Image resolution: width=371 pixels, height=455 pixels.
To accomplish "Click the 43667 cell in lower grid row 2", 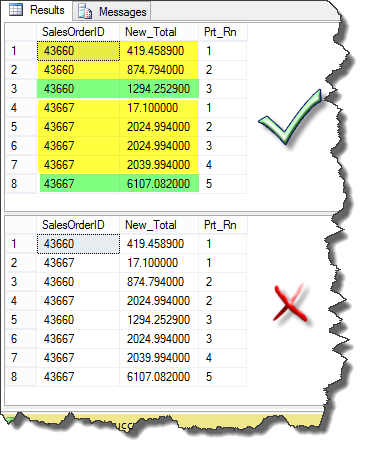I will point(78,263).
